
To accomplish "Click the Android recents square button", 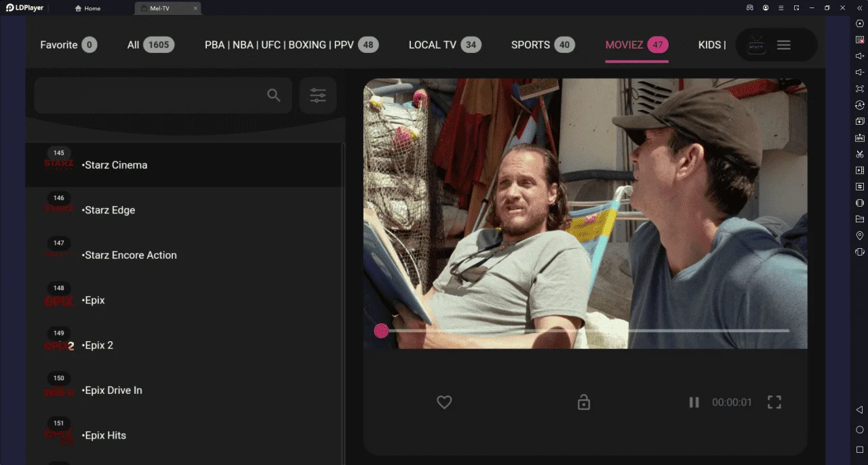I will pyautogui.click(x=860, y=449).
